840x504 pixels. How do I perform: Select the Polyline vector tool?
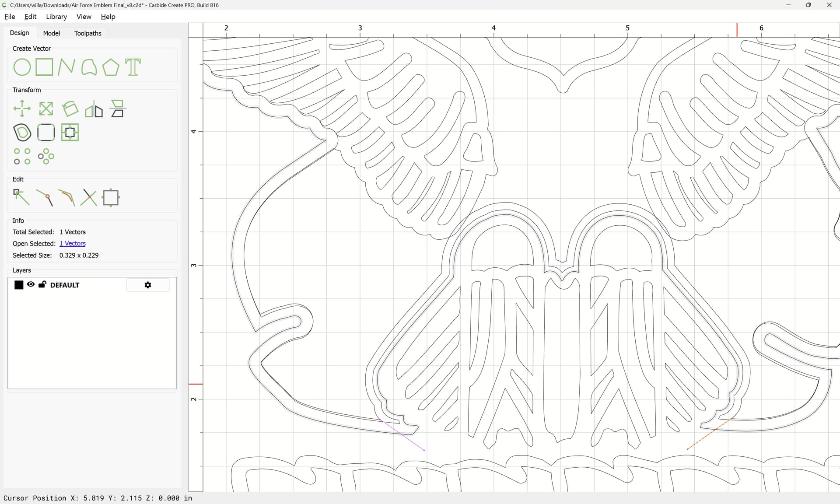[66, 67]
